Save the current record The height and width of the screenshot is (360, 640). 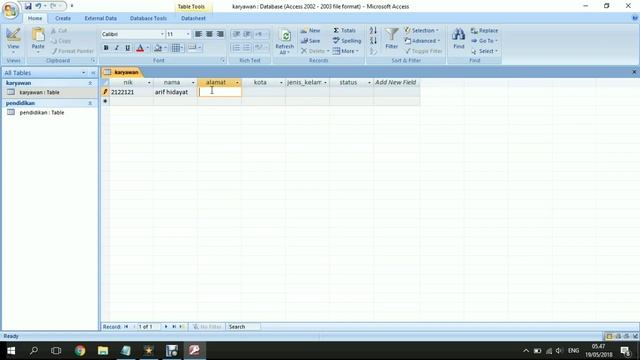311,41
